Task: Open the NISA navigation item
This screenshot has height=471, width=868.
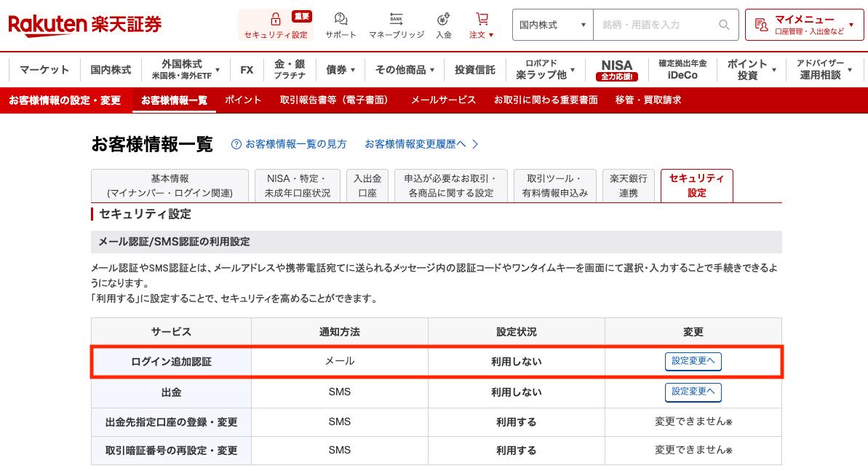Action: coord(616,70)
